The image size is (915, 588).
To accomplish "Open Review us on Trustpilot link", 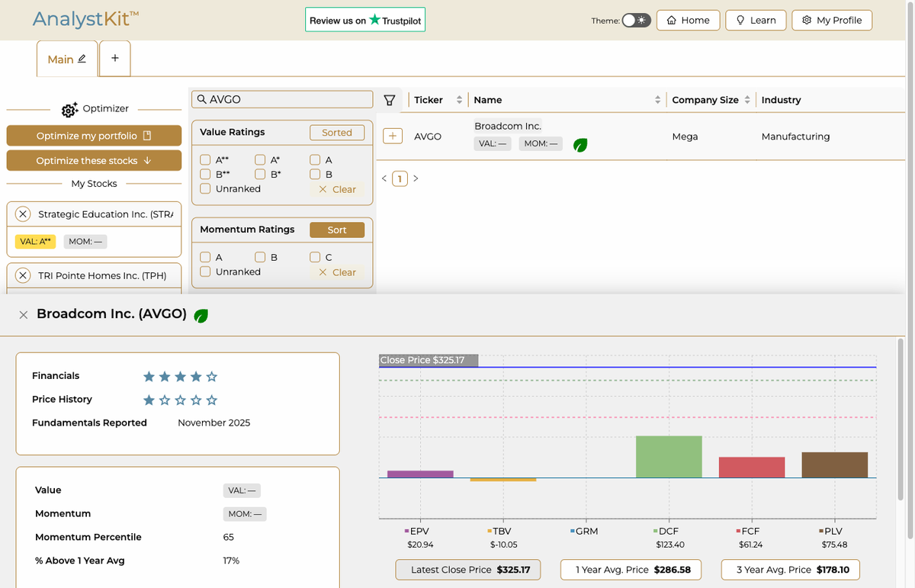I will (365, 20).
